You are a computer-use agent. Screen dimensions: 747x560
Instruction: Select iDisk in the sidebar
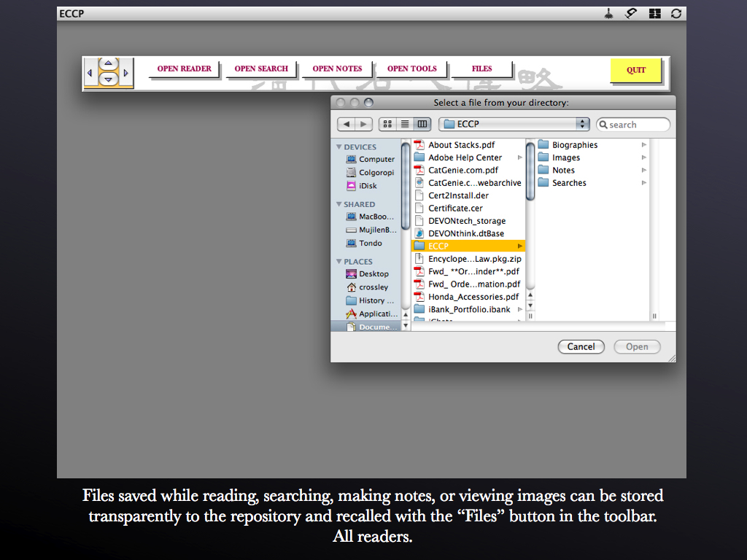click(x=362, y=186)
